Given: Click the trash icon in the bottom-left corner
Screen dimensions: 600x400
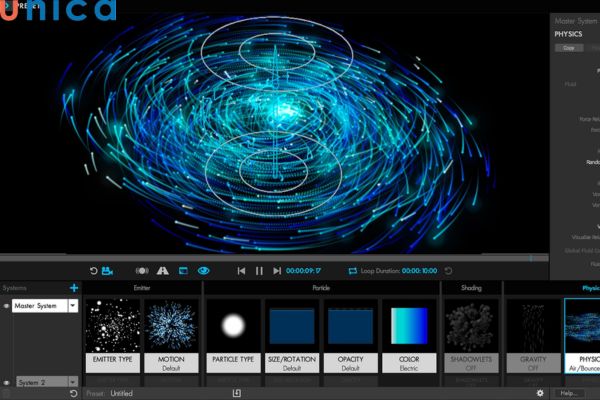Looking at the screenshot, I should click(x=6, y=393).
